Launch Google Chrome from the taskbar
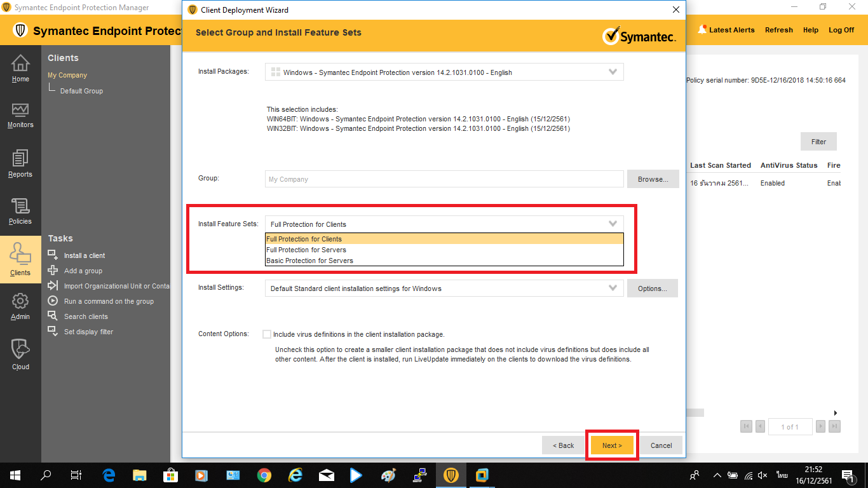 [264, 475]
